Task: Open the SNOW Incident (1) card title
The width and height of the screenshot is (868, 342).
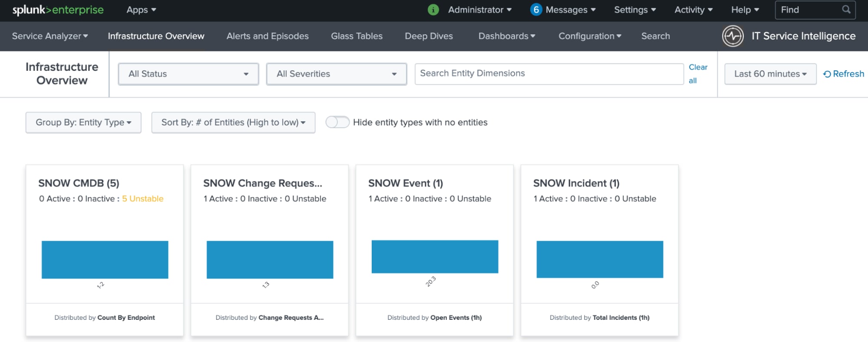Action: (576, 183)
